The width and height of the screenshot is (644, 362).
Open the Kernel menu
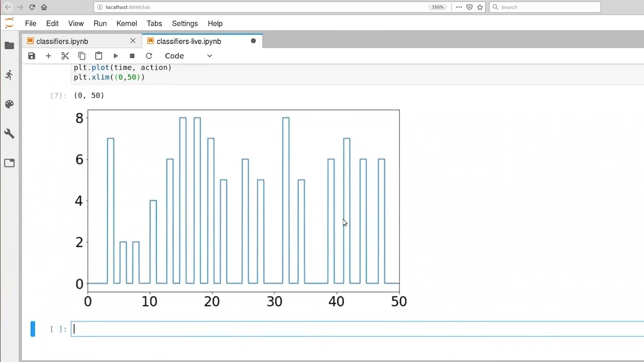(127, 24)
